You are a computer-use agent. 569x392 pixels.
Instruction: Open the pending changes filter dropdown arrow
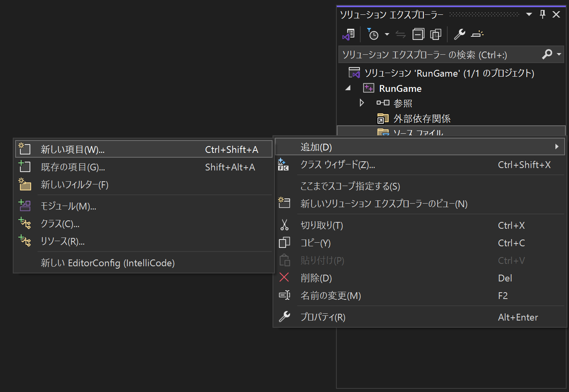pyautogui.click(x=387, y=34)
